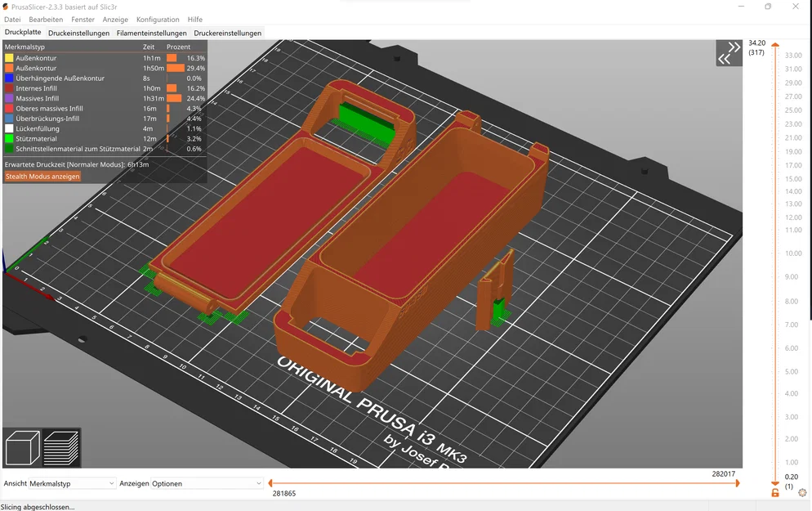Toggle Internes Infill legend swatch
Viewport: 812px width, 511px height.
(x=9, y=88)
